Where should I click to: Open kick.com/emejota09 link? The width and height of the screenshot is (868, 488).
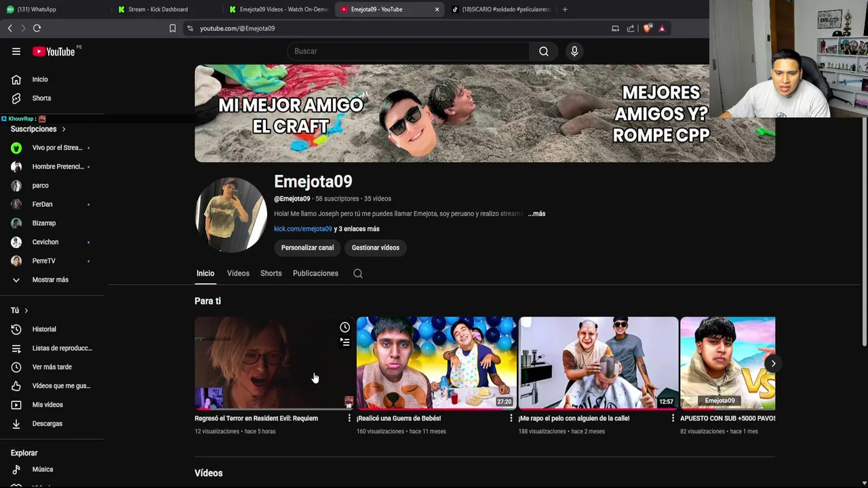[303, 229]
